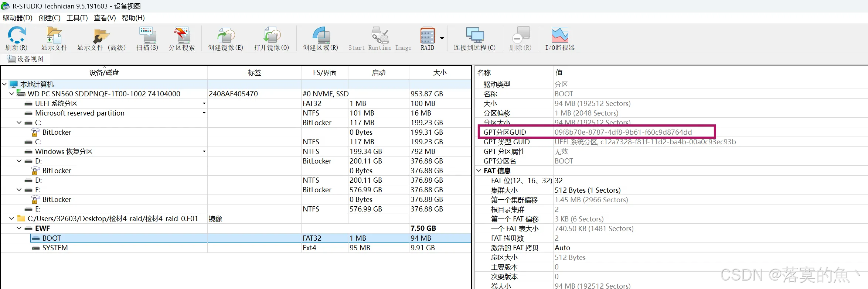Launch Partition Search (分区搜索)
The image size is (868, 289).
[x=182, y=38]
